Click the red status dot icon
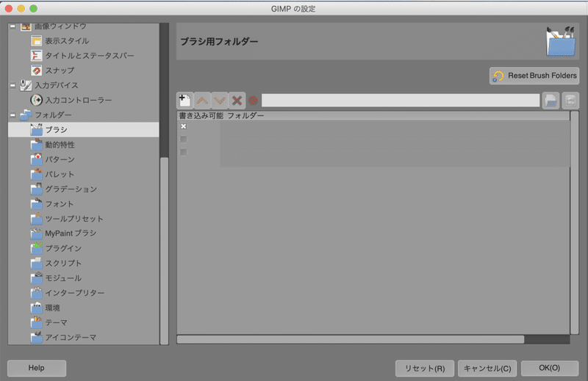Viewport: 588px width, 381px height. pyautogui.click(x=253, y=101)
